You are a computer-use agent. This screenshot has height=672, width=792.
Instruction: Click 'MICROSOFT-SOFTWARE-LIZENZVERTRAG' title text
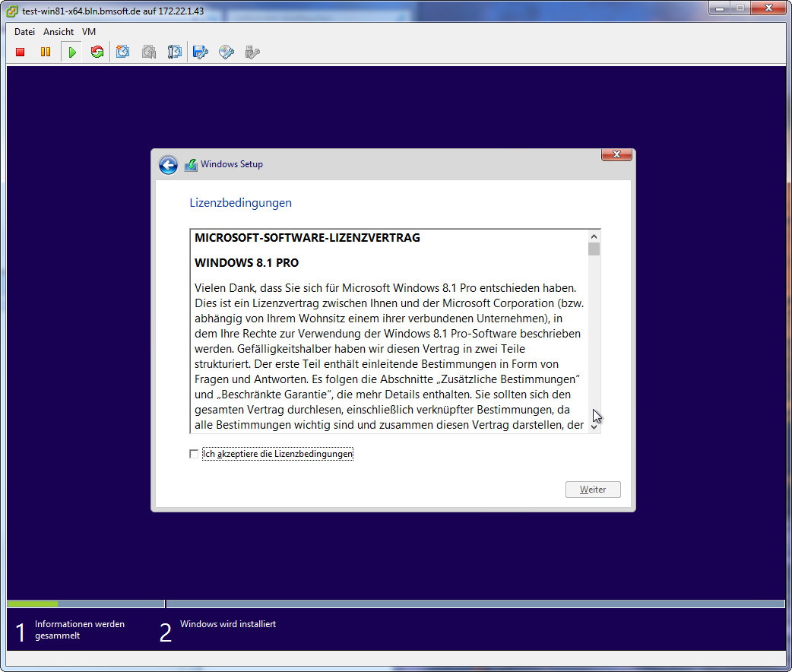click(x=307, y=237)
